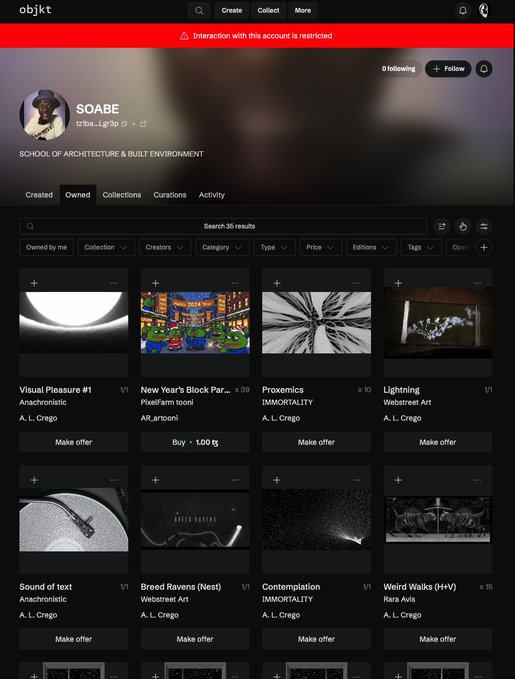Expand the Category filter dropdown
This screenshot has width=515, height=679.
(x=222, y=247)
